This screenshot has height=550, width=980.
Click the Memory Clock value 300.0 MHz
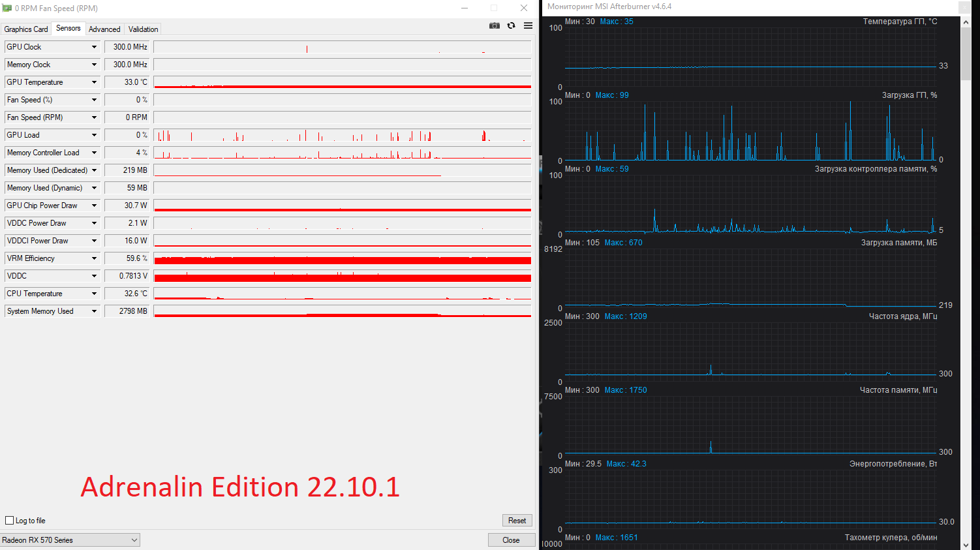(x=127, y=65)
